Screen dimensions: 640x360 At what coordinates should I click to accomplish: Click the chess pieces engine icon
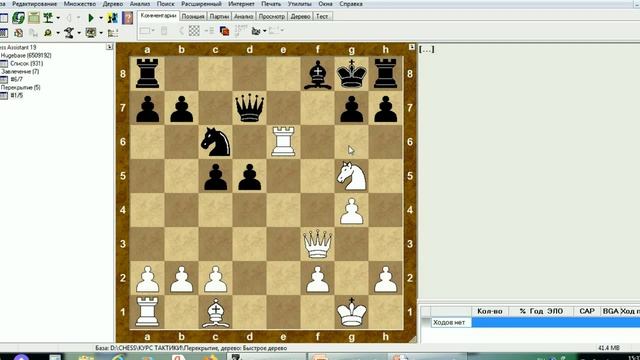pos(112,18)
